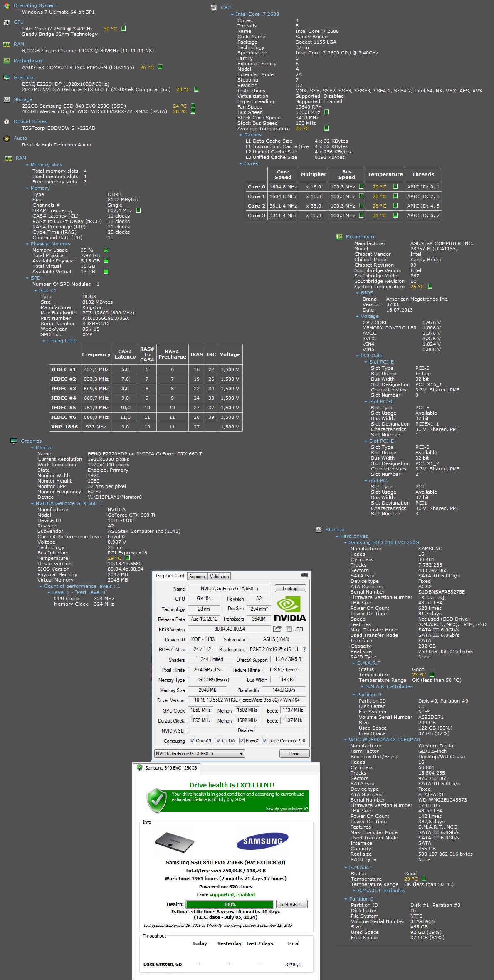This screenshot has width=494, height=980.
Task: Click the Optical Drives heading link
Action: coord(30,122)
